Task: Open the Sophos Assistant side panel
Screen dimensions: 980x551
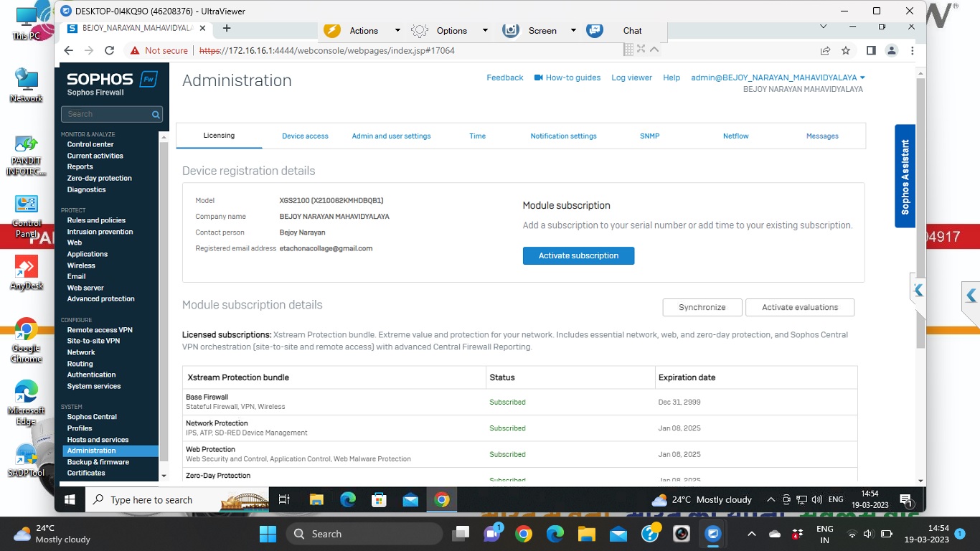Action: (905, 176)
